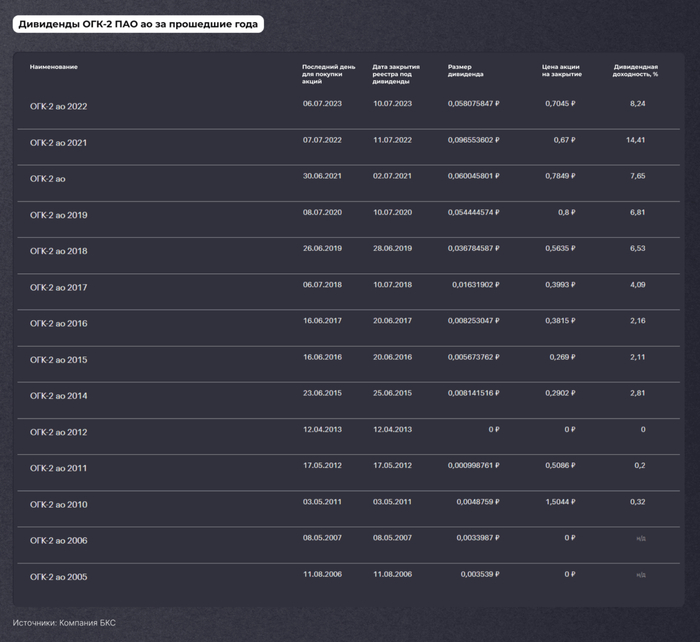Viewport: 700px width, 642px height.
Task: Click the title 'Дивиденды ОГК-2 ПАО ао за прошедшие года'
Action: coord(138,23)
